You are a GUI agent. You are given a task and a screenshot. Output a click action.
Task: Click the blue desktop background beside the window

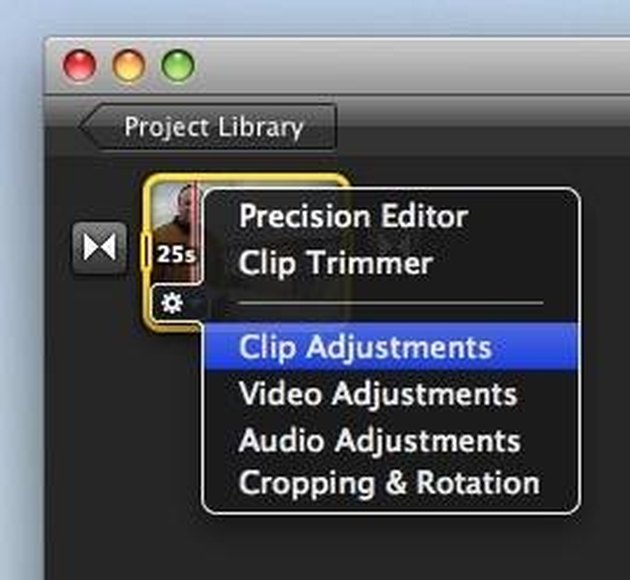pyautogui.click(x=20, y=281)
